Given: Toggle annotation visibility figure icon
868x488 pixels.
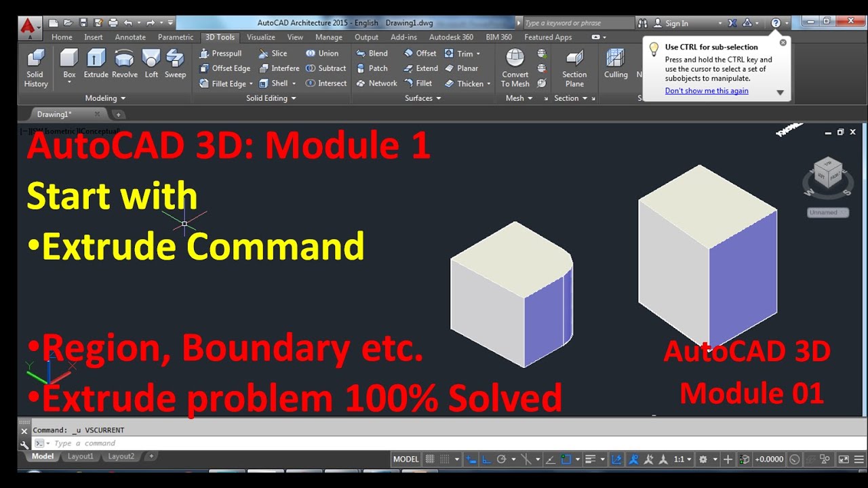Looking at the screenshot, I should [x=633, y=459].
